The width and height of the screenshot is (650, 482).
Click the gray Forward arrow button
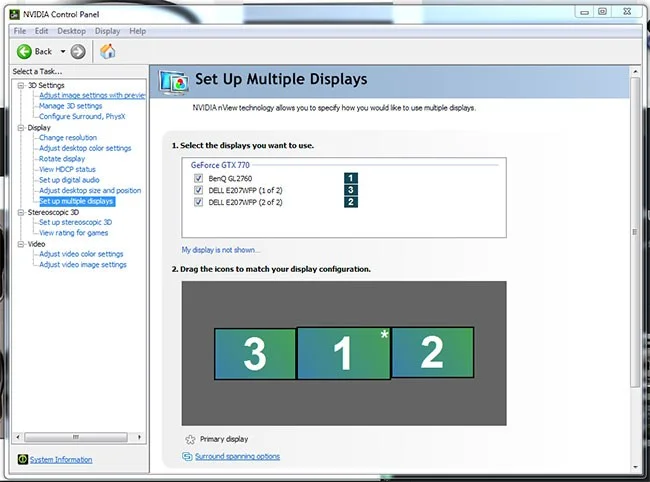point(78,51)
